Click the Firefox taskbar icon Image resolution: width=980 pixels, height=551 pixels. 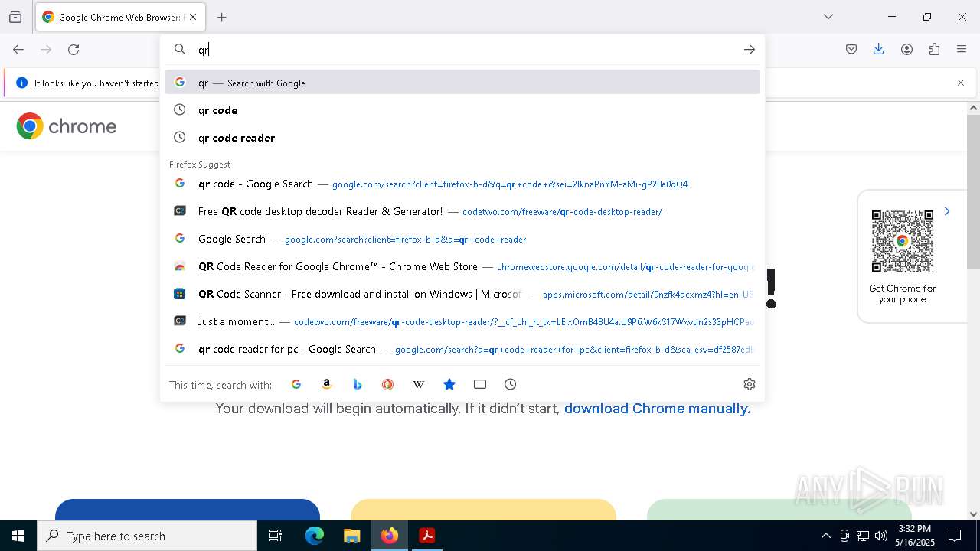pyautogui.click(x=390, y=536)
